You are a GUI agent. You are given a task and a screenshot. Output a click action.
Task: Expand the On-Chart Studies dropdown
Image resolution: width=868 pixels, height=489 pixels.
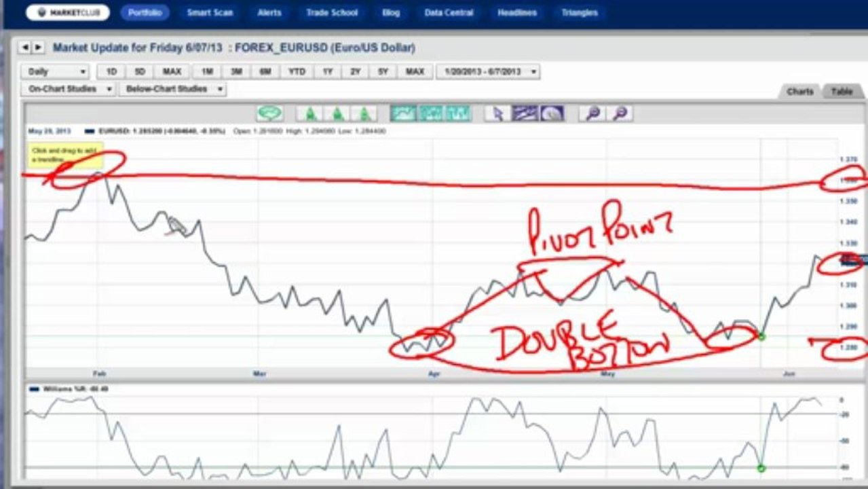pyautogui.click(x=68, y=89)
